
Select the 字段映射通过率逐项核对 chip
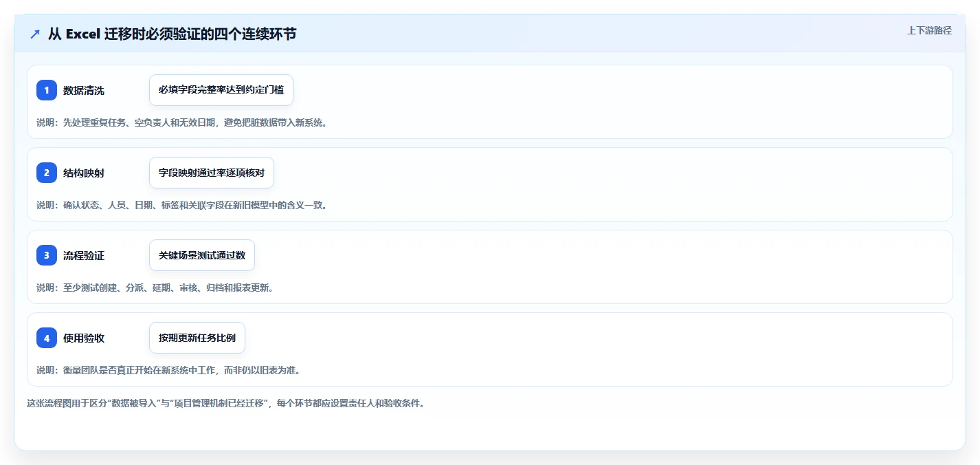click(212, 173)
